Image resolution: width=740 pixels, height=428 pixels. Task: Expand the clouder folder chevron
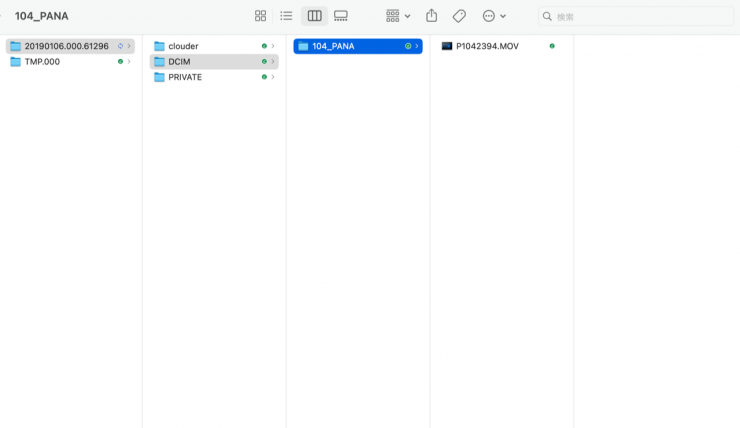273,46
